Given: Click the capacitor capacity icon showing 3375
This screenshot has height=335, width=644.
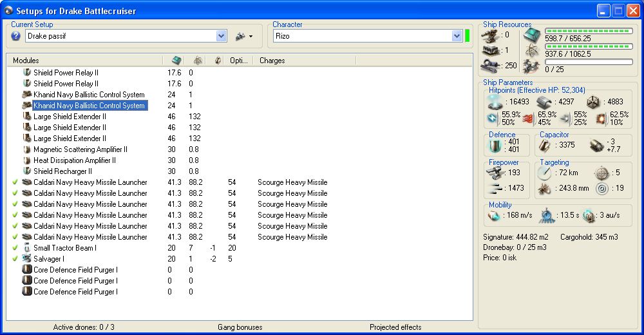Looking at the screenshot, I should (545, 145).
